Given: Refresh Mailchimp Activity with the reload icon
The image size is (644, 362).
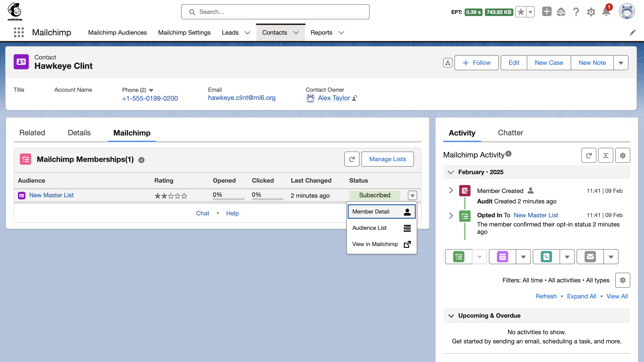Looking at the screenshot, I should (589, 156).
